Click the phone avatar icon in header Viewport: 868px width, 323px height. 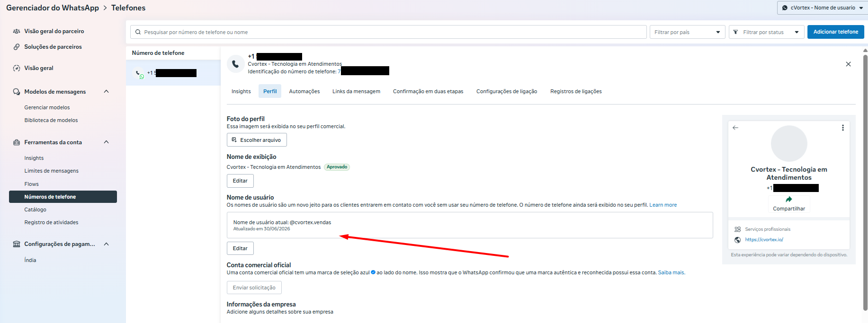pos(235,64)
